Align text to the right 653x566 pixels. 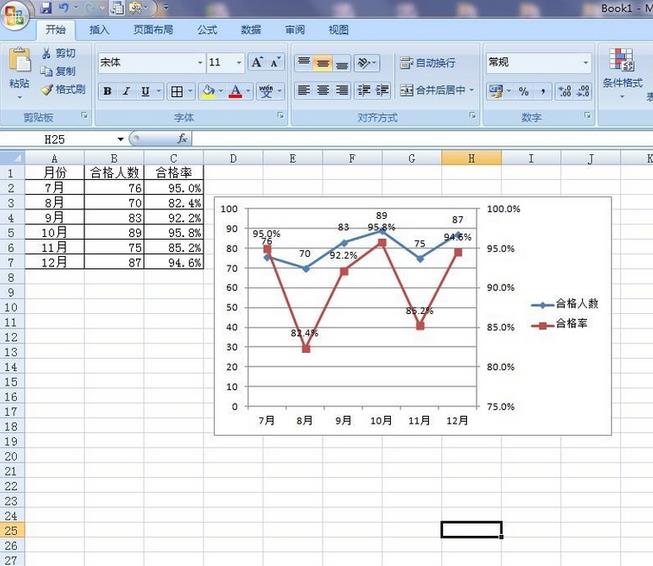point(341,90)
